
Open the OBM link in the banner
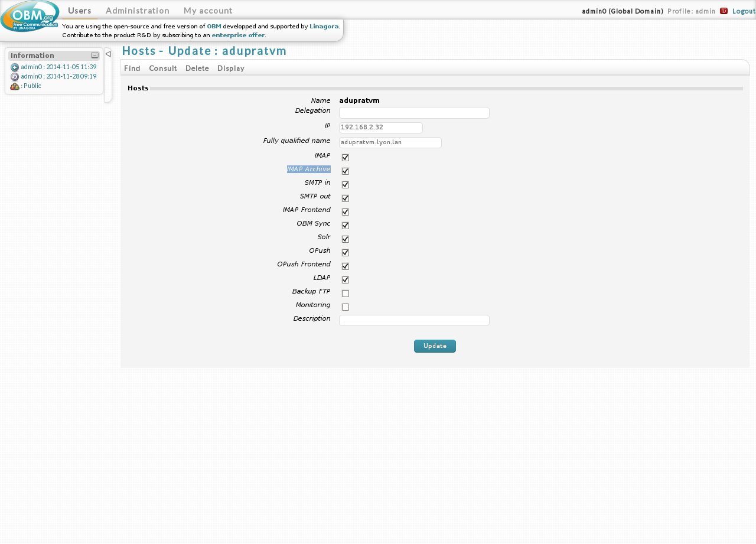click(214, 27)
